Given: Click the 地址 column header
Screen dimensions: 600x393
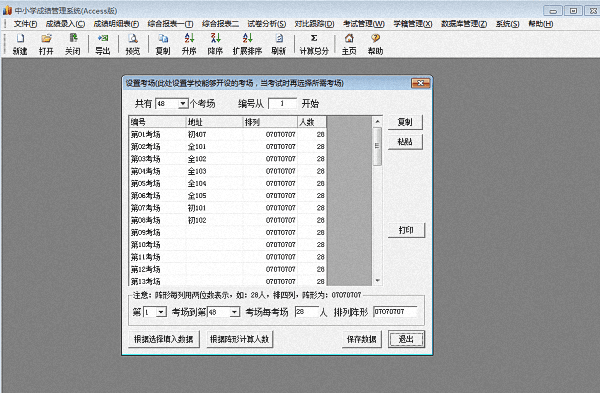Looking at the screenshot, I should [214, 122].
